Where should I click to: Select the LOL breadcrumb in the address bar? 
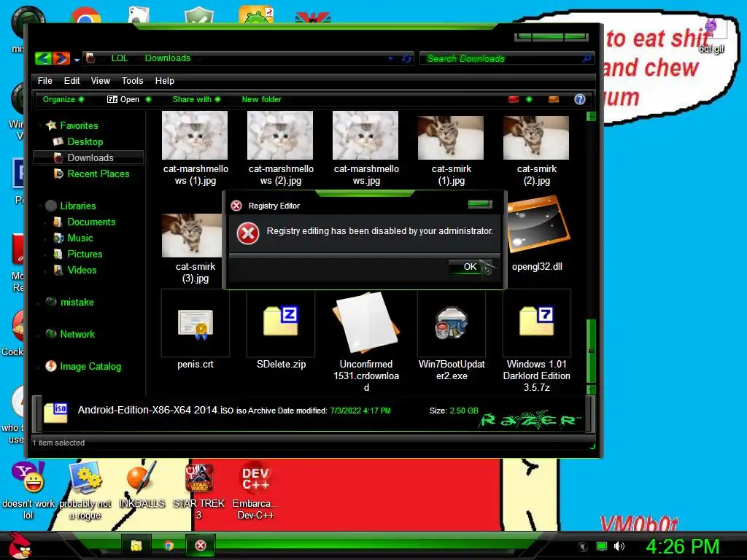[x=120, y=58]
